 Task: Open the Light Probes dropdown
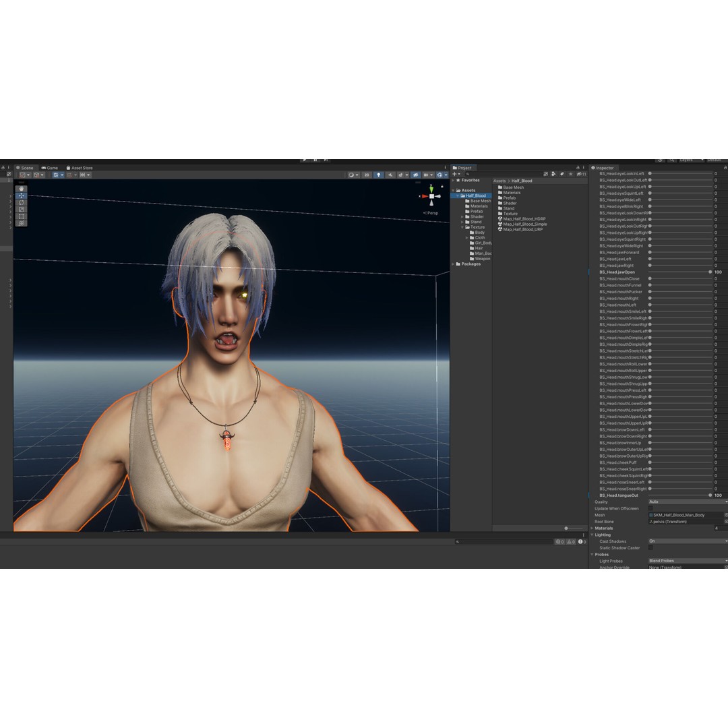(x=688, y=561)
